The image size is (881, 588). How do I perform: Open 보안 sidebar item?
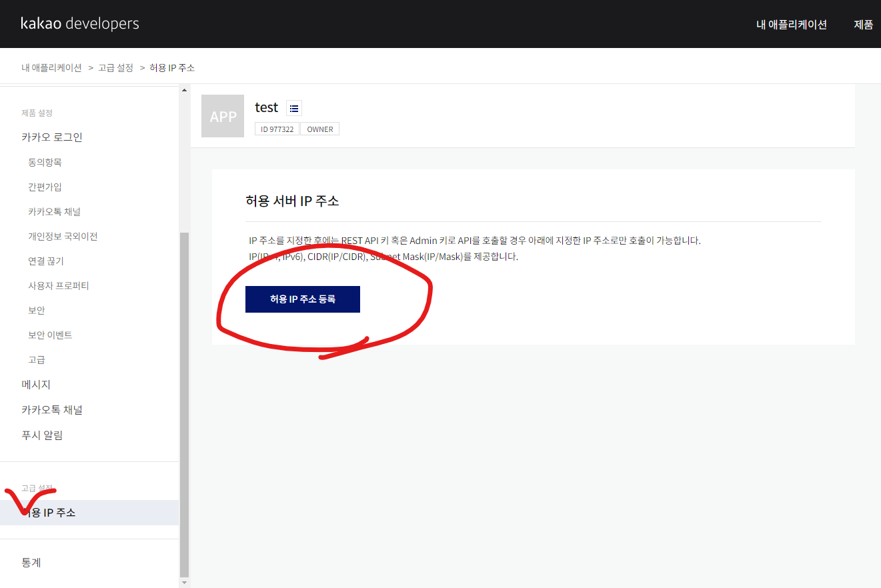[x=37, y=310]
